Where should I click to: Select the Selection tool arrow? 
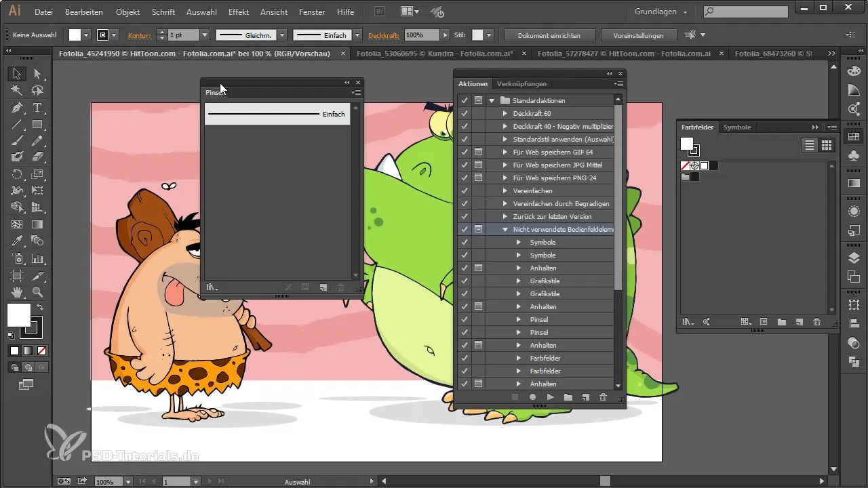click(18, 74)
